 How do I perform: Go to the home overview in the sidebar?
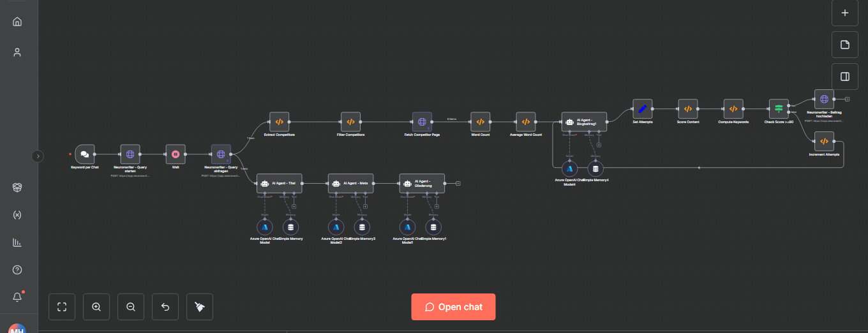[x=17, y=22]
